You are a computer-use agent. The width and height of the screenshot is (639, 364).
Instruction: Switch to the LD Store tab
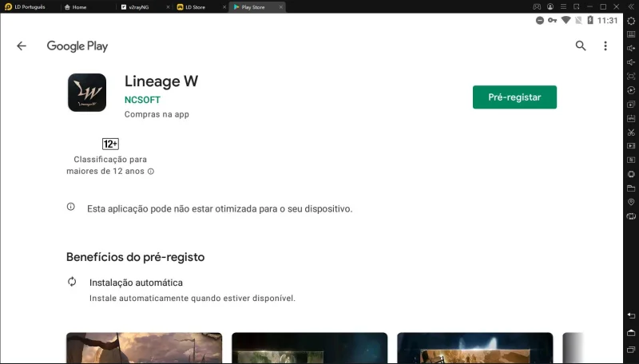(195, 7)
